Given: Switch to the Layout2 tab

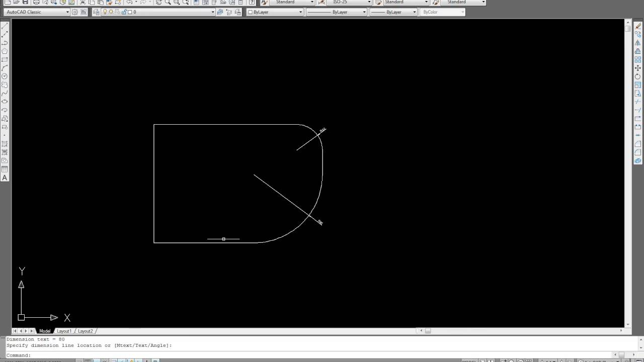Looking at the screenshot, I should (85, 331).
